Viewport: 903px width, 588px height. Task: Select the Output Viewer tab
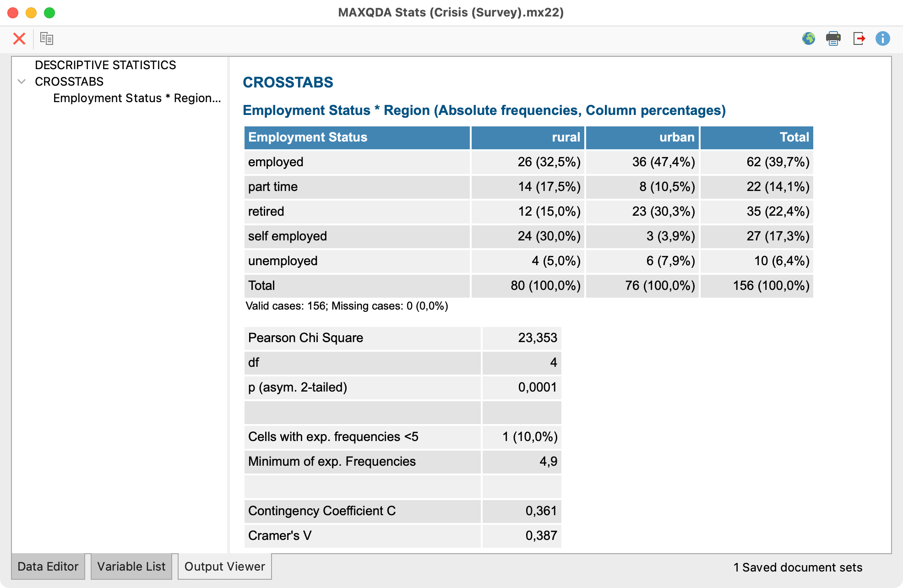224,566
